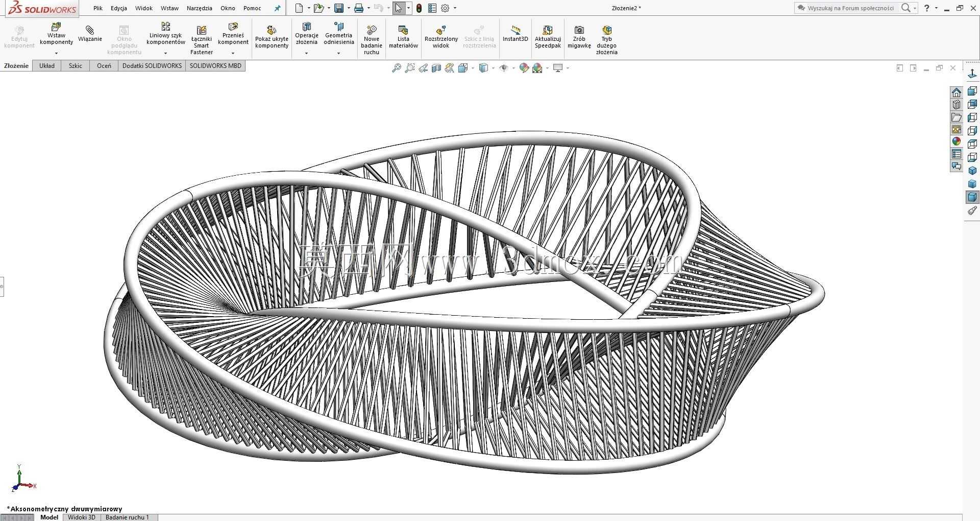980x521 pixels.
Task: Expand the Options gear dropdown arrow
Action: (455, 8)
